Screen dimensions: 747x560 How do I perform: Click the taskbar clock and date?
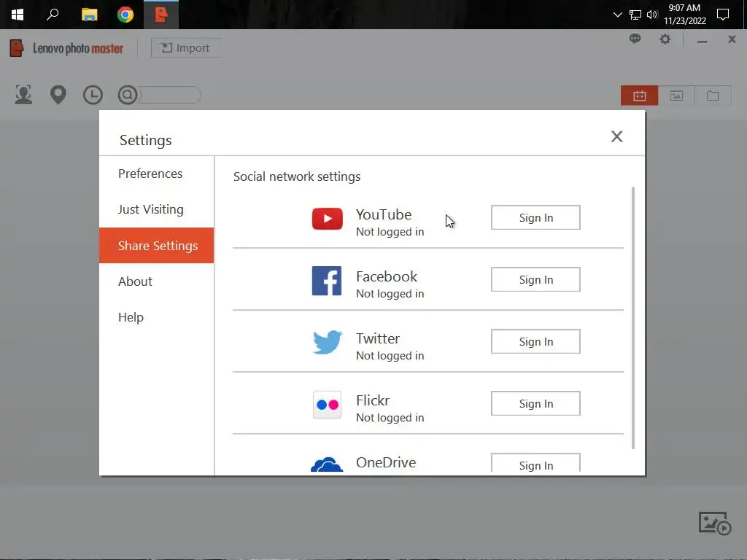(x=684, y=15)
